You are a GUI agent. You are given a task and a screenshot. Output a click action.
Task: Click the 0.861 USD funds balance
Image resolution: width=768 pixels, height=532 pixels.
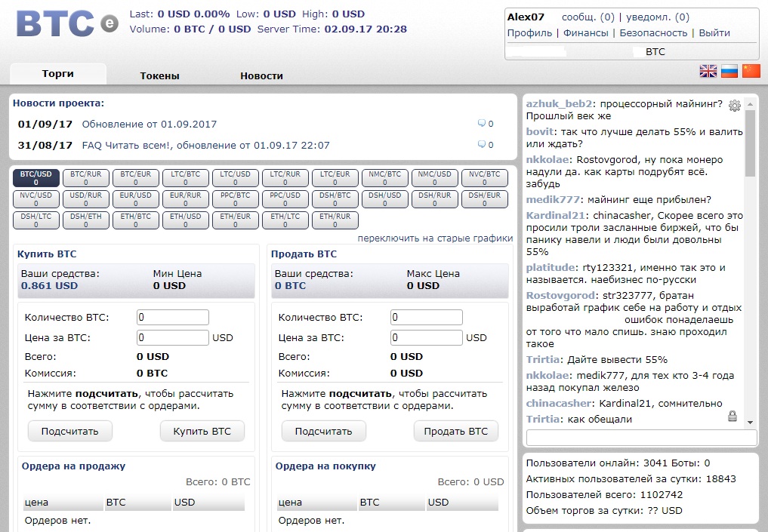50,286
